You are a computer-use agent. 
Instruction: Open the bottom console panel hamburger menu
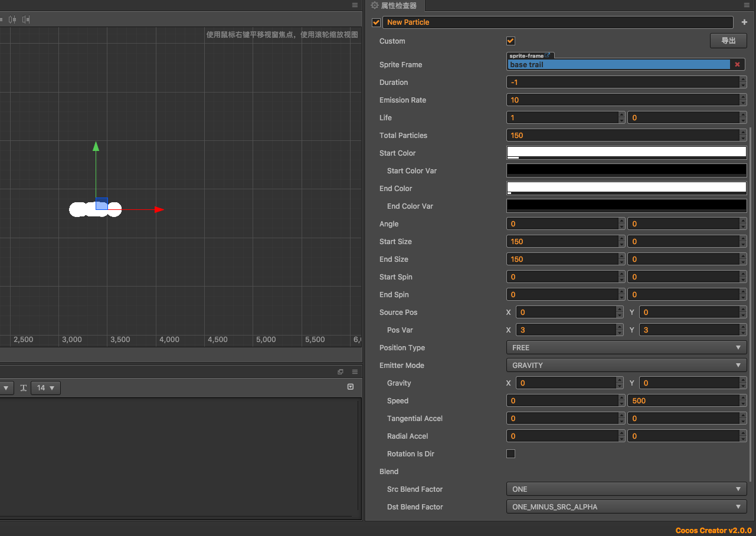355,371
